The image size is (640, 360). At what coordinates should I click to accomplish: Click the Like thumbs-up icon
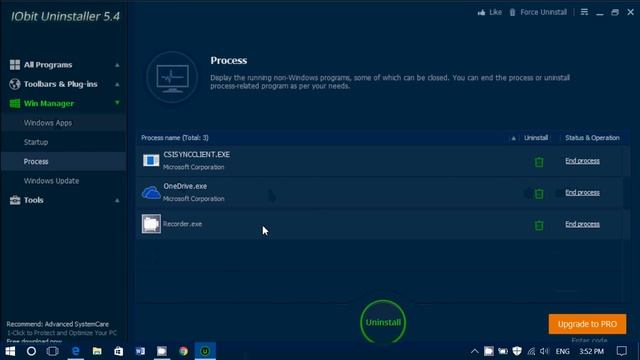click(x=482, y=12)
